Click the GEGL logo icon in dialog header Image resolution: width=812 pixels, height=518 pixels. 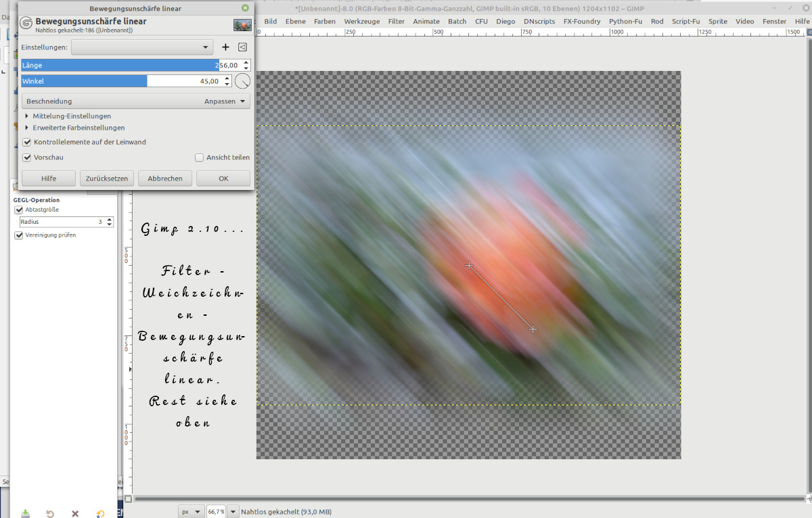click(26, 24)
